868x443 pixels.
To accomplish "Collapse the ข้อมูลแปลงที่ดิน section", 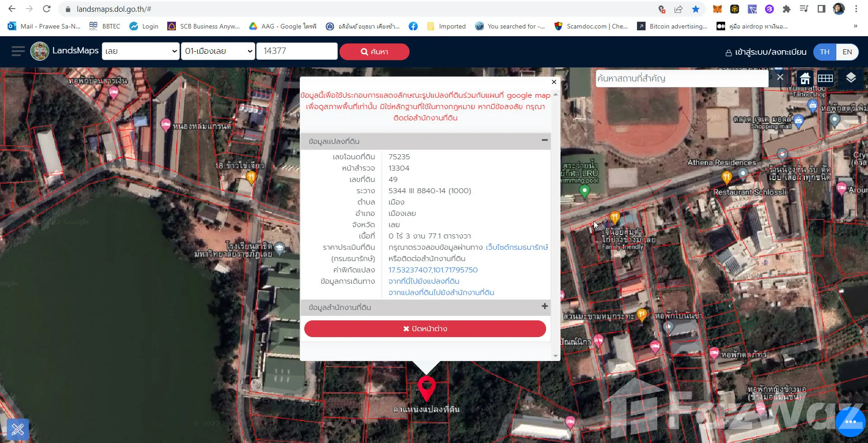I will [544, 141].
